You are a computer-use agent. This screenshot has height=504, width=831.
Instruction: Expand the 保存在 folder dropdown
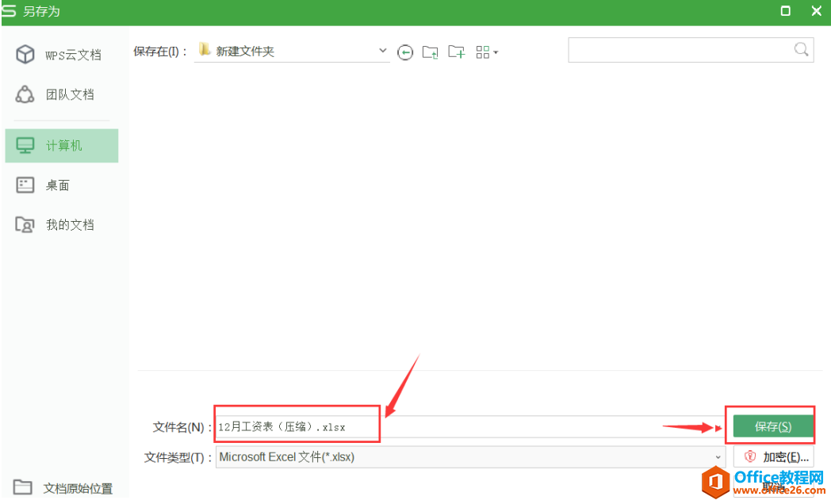pyautogui.click(x=383, y=51)
